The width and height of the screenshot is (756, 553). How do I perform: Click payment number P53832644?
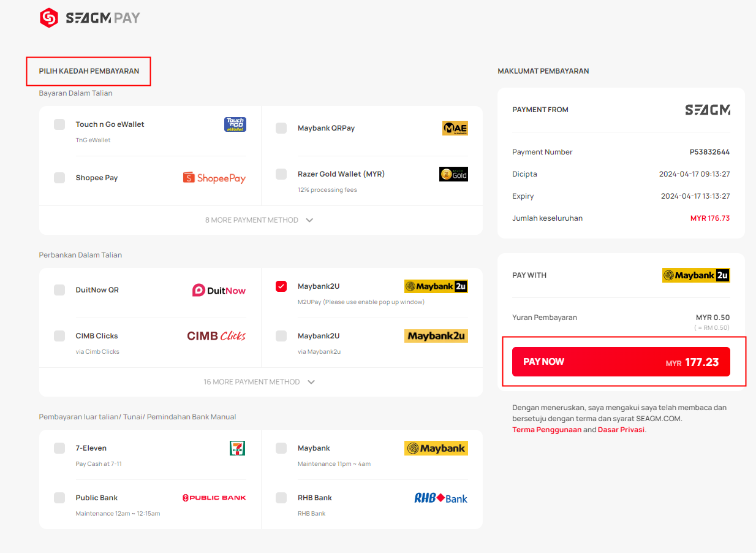[x=709, y=152]
